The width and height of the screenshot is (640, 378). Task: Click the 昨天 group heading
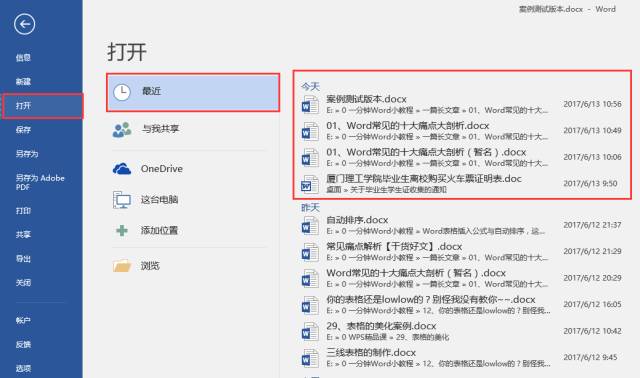tap(310, 207)
